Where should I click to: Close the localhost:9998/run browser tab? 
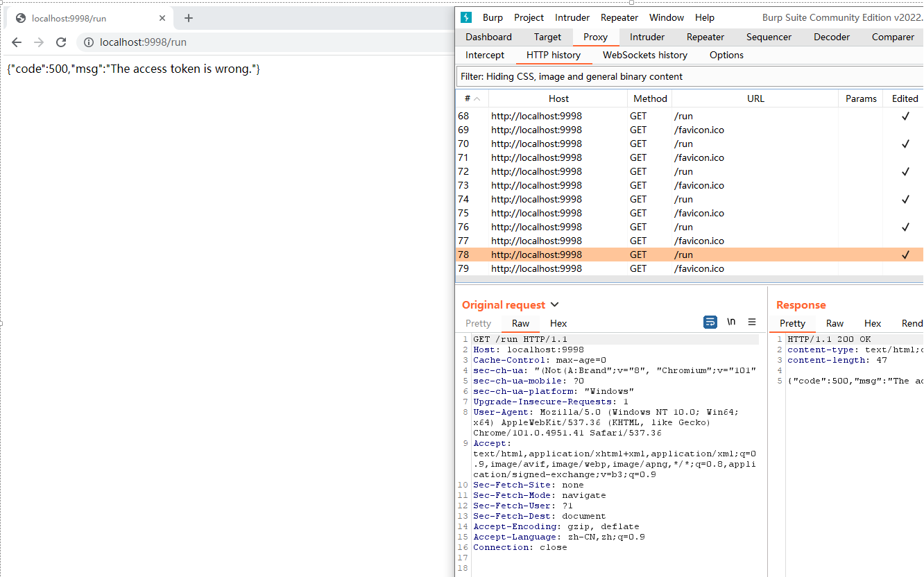pyautogui.click(x=162, y=18)
